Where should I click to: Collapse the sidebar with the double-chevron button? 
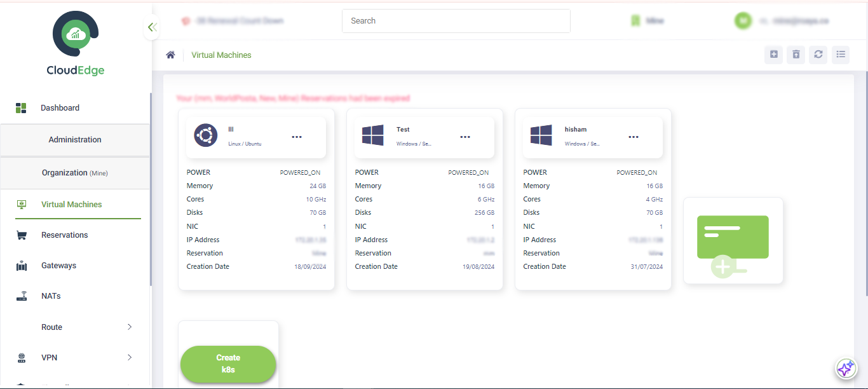click(152, 27)
